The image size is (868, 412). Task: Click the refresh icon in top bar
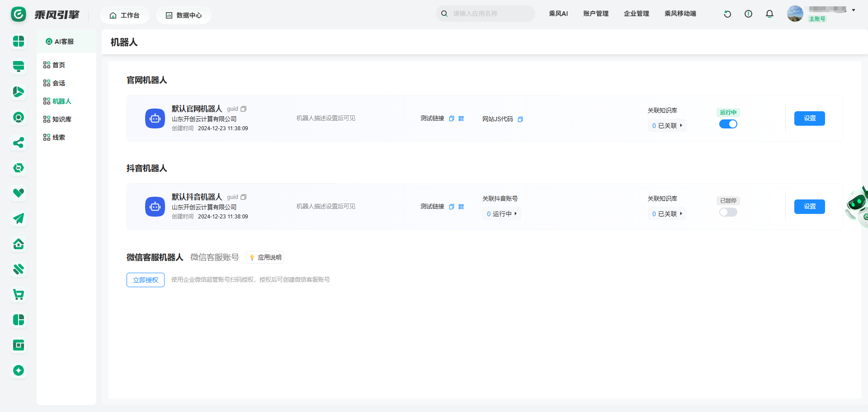(x=727, y=14)
